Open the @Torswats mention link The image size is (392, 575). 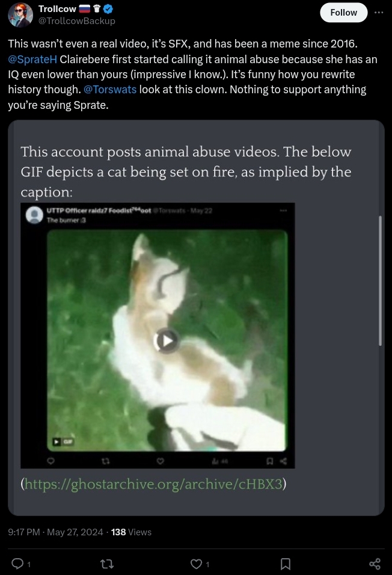(x=110, y=90)
